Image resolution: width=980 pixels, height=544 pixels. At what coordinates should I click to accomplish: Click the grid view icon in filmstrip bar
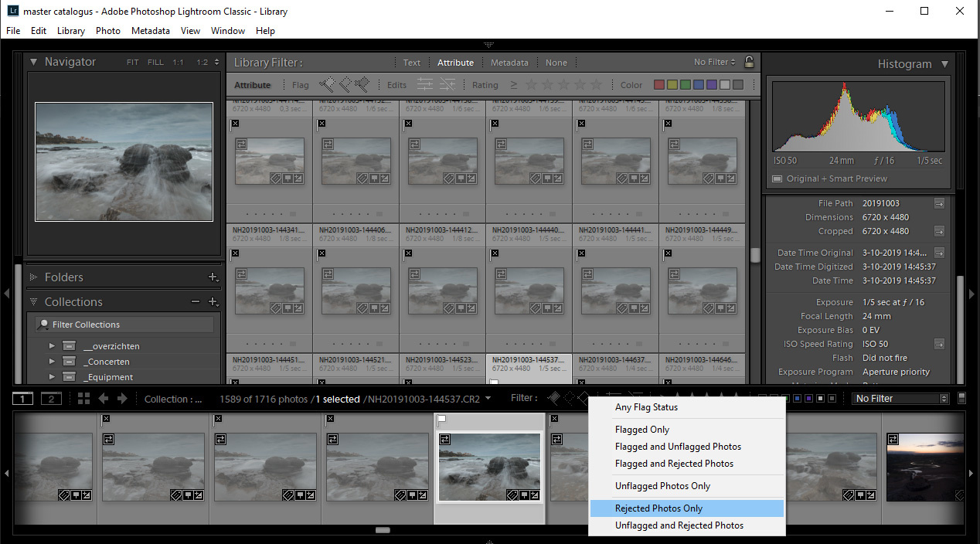(83, 399)
